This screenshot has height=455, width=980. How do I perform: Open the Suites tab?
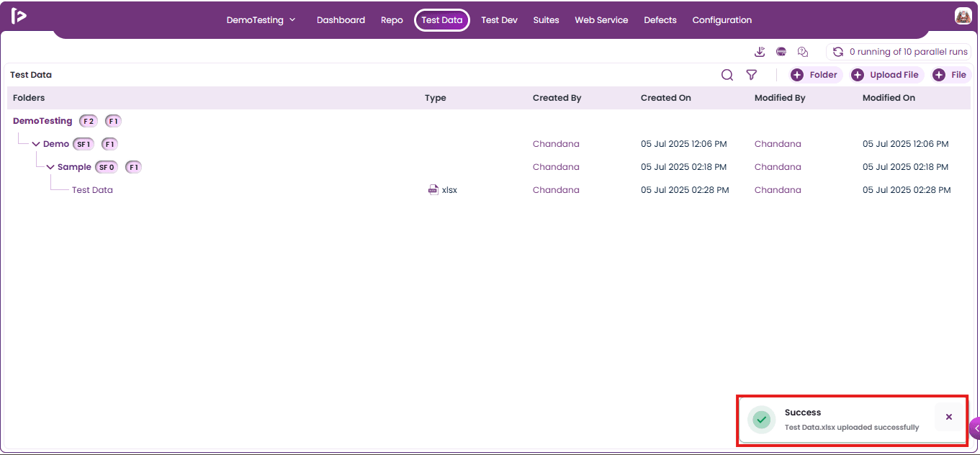[x=546, y=20]
